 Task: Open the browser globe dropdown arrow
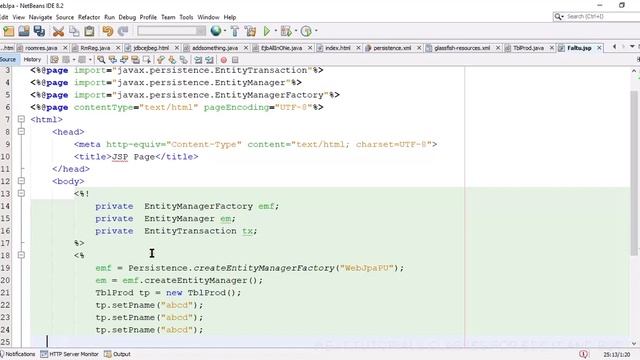tap(225, 31)
